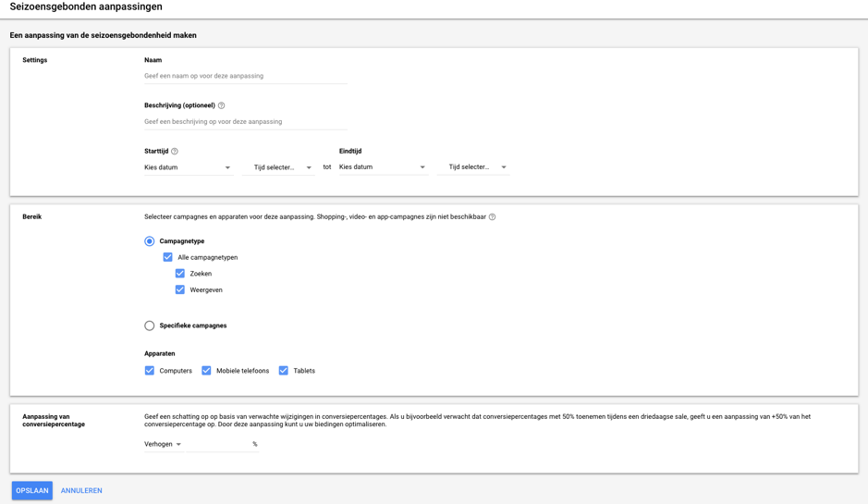Uncheck the Tablets checkbox

point(284,371)
